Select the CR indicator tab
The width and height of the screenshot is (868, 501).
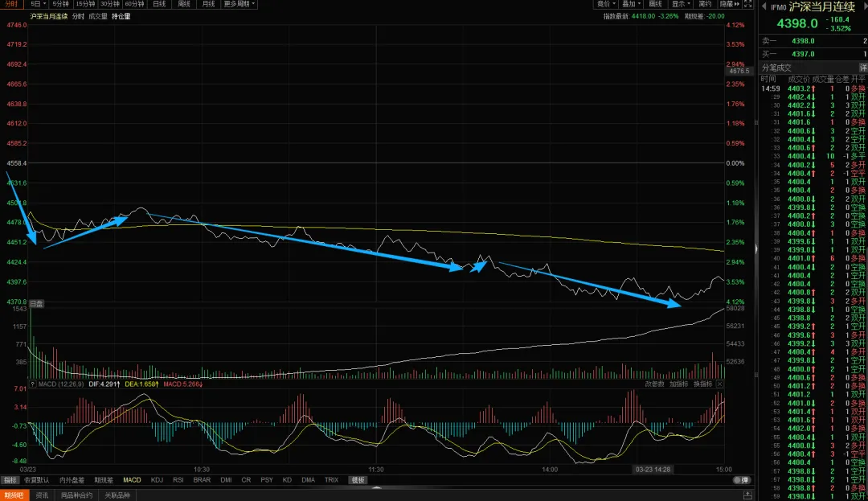(x=246, y=480)
